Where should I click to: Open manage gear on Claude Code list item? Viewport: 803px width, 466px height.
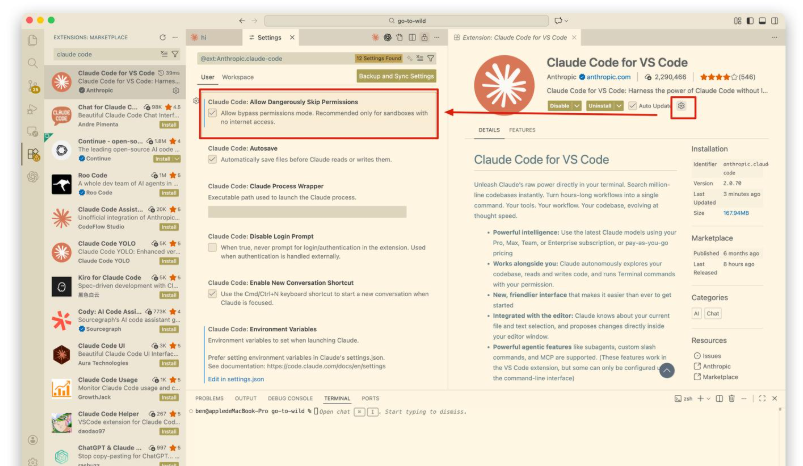point(176,91)
